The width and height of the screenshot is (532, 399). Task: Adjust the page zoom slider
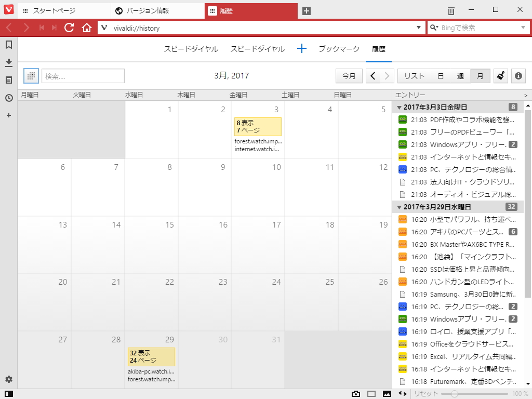tap(474, 394)
